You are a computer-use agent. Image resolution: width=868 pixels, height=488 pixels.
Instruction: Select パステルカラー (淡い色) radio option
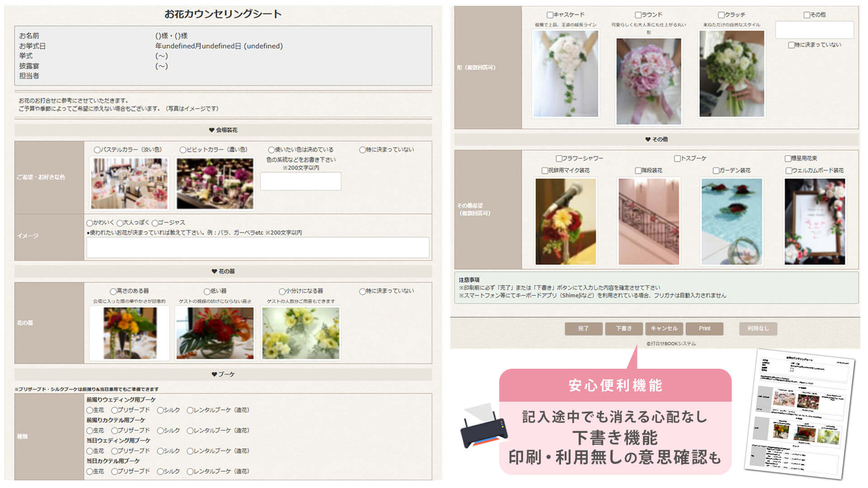tap(97, 150)
